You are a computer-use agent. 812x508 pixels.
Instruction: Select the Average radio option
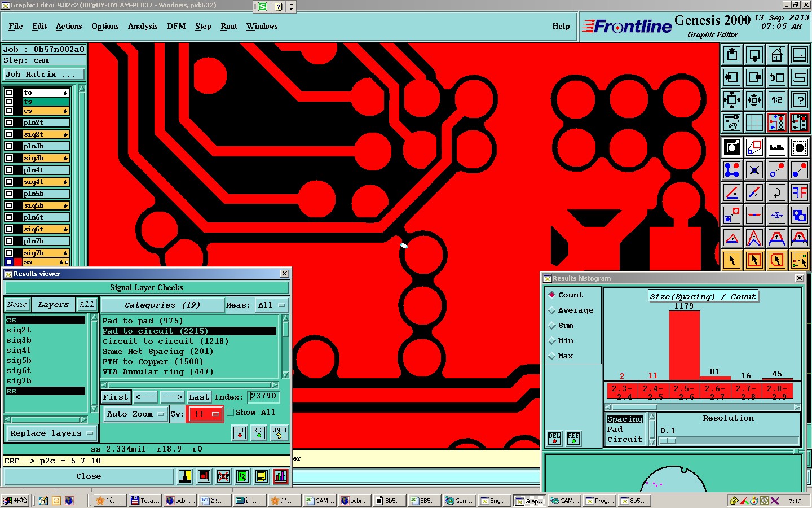pyautogui.click(x=552, y=310)
